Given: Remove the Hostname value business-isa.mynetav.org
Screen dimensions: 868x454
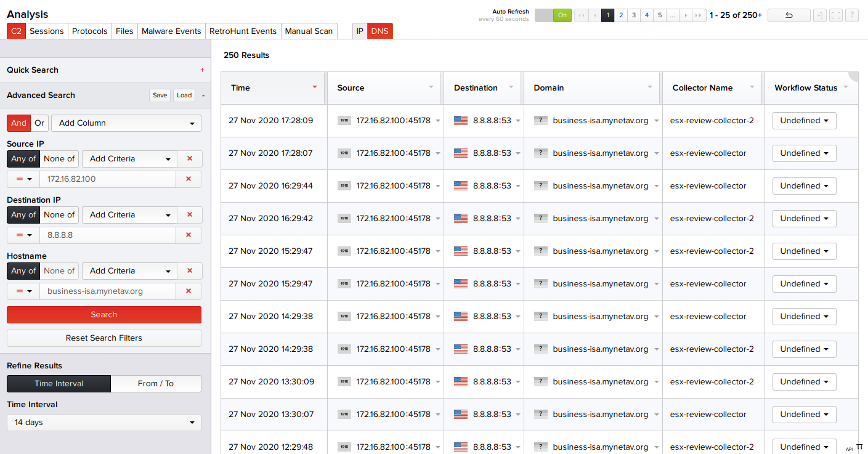Looking at the screenshot, I should click(189, 291).
